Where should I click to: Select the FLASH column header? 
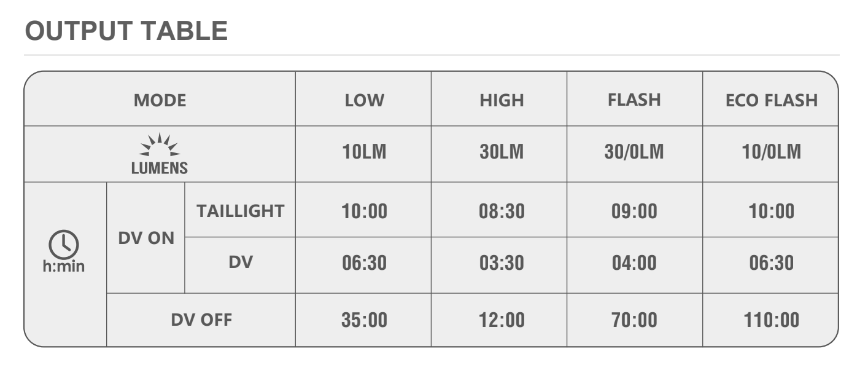(x=634, y=100)
